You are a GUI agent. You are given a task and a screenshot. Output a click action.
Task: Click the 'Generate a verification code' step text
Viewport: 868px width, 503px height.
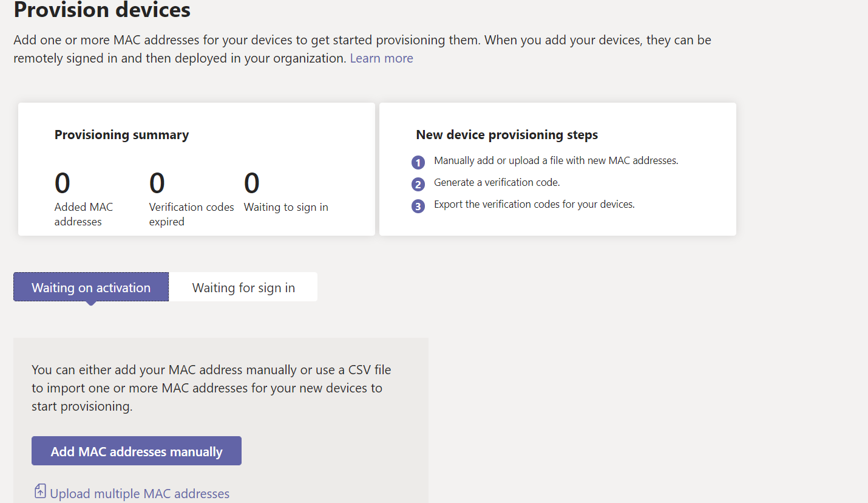[497, 182]
